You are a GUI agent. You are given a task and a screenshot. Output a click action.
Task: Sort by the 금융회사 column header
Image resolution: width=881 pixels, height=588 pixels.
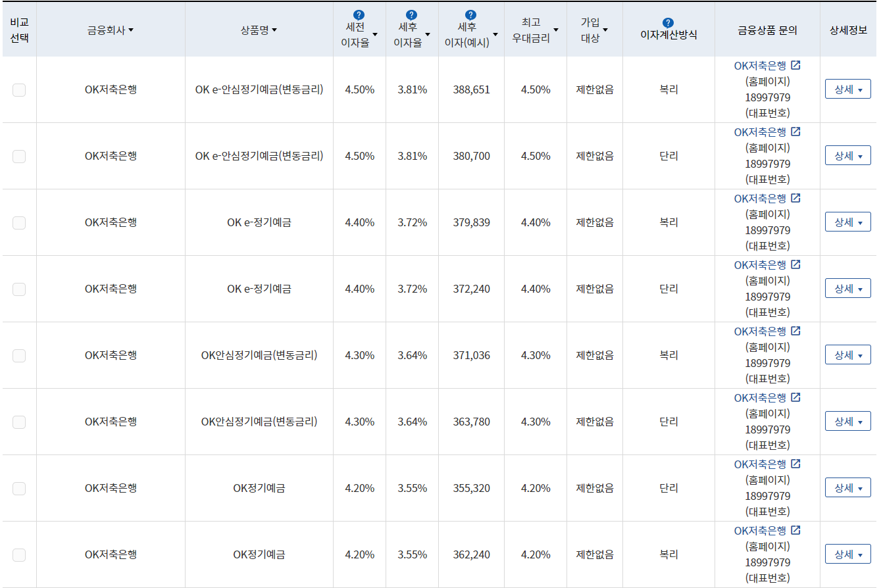[x=111, y=30]
